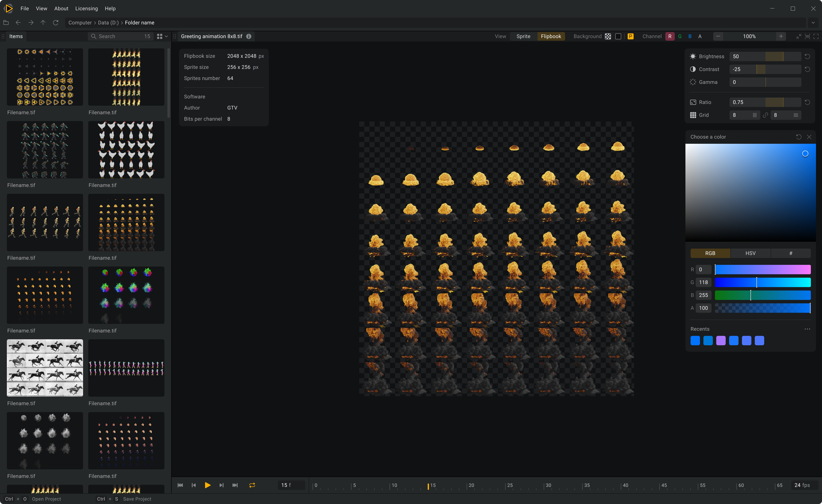Switch to the HSV color tab

tap(750, 253)
